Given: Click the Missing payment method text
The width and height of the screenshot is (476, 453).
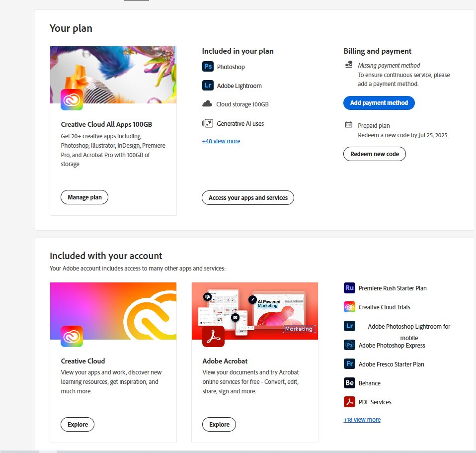Looking at the screenshot, I should (x=389, y=65).
